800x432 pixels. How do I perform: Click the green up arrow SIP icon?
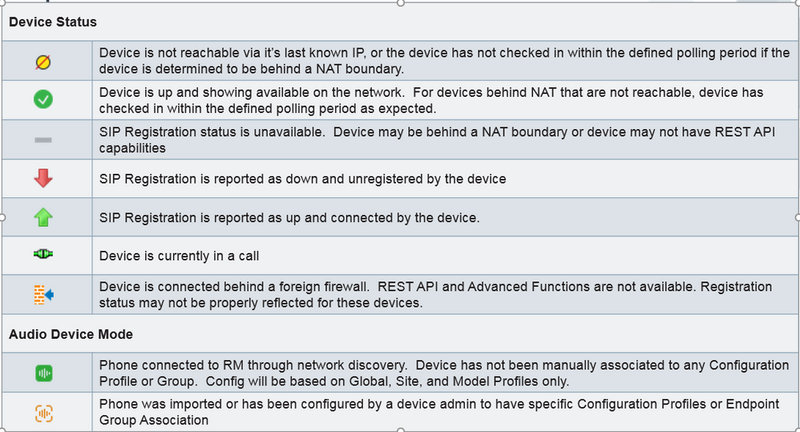(43, 217)
